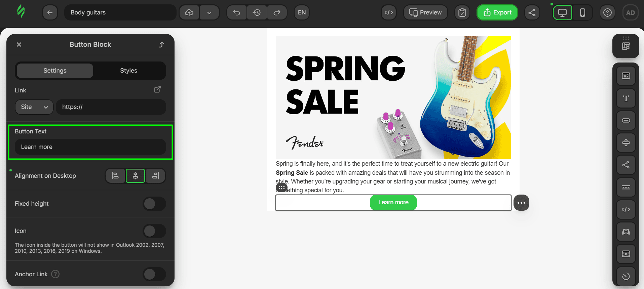
Task: Open the Site link type dropdown
Action: tap(34, 107)
